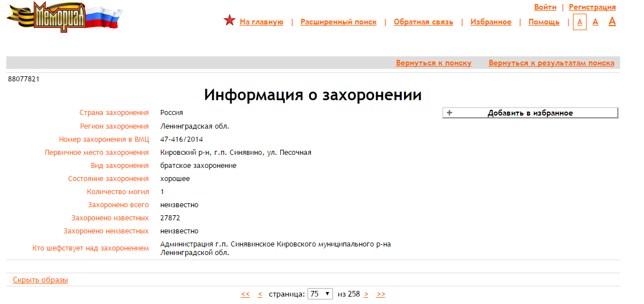Click the record number 88077821
This screenshot has width=644, height=304.
coord(24,79)
